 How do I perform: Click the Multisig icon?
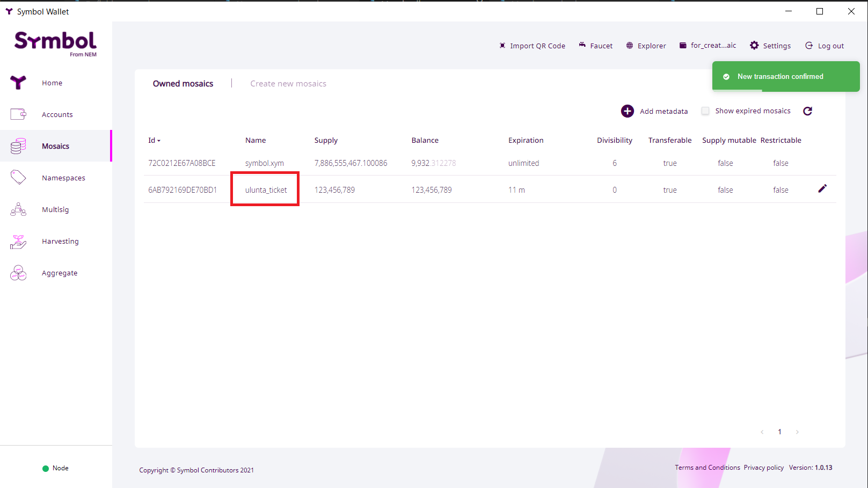click(18, 209)
